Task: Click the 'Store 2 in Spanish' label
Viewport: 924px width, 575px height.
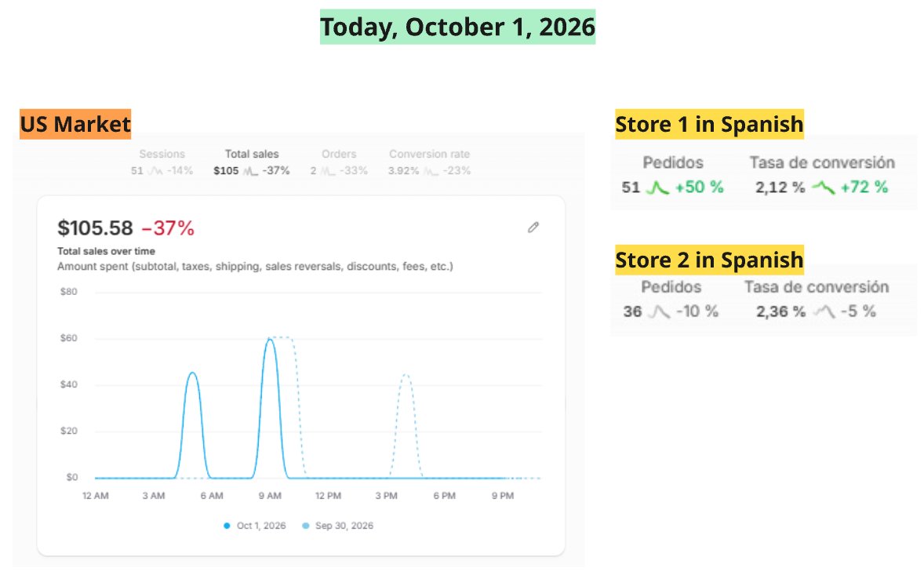Action: point(710,260)
